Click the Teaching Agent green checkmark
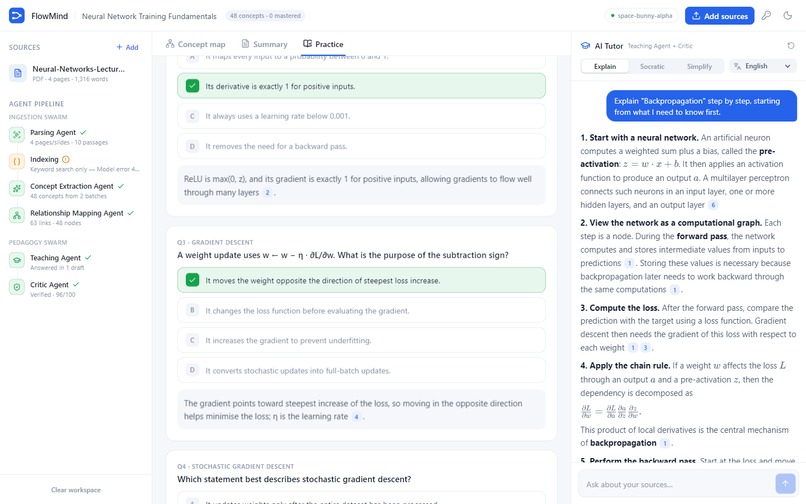 pyautogui.click(x=88, y=258)
